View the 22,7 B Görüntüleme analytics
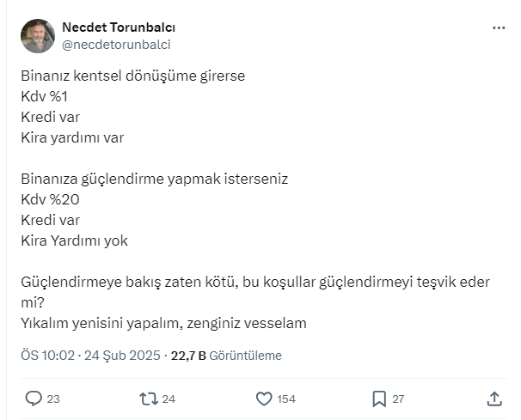Image resolution: width=521 pixels, height=420 pixels. point(227,355)
